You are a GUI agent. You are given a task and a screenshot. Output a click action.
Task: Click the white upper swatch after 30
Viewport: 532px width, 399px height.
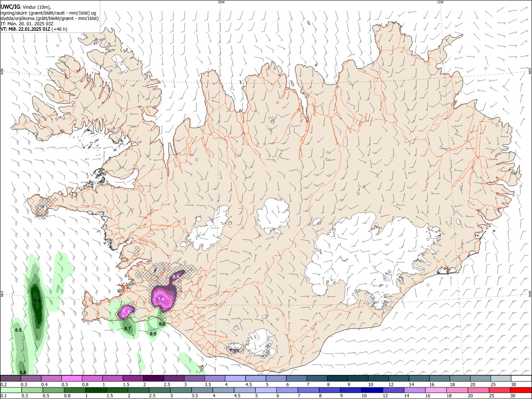tap(521, 378)
